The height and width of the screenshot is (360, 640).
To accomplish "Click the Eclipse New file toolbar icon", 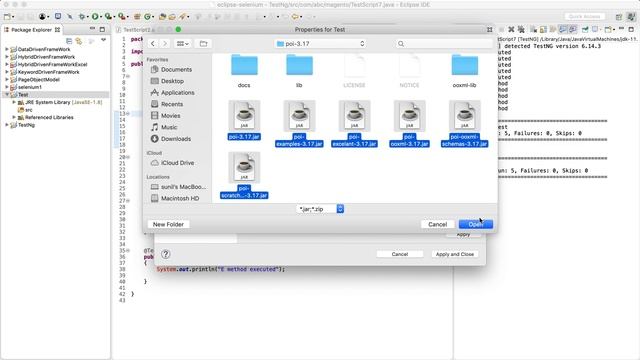I will pos(7,17).
